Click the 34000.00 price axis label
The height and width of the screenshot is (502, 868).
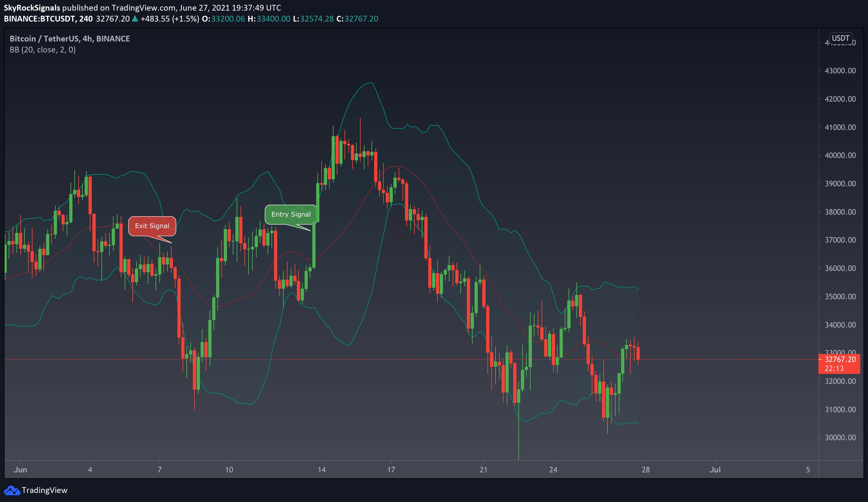click(x=840, y=325)
